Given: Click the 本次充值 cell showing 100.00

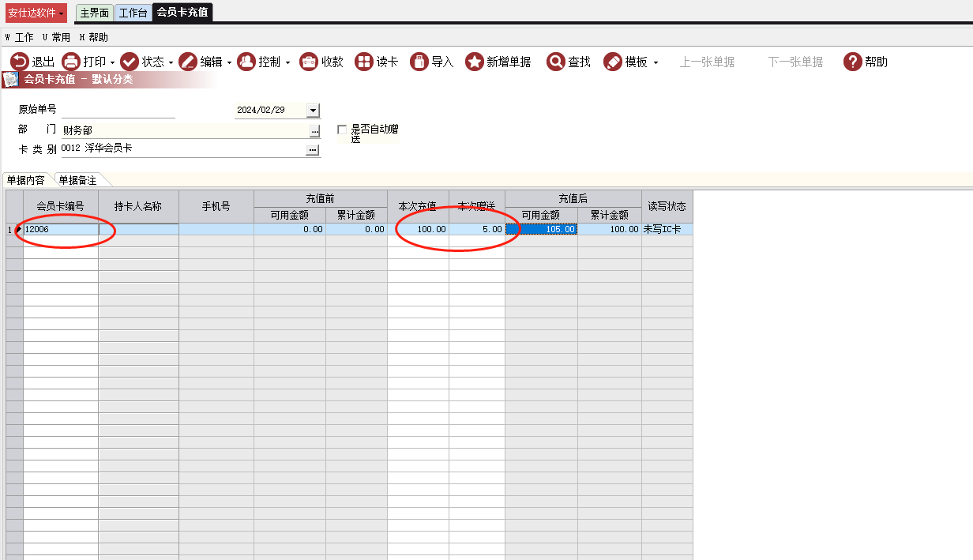Looking at the screenshot, I should (418, 229).
